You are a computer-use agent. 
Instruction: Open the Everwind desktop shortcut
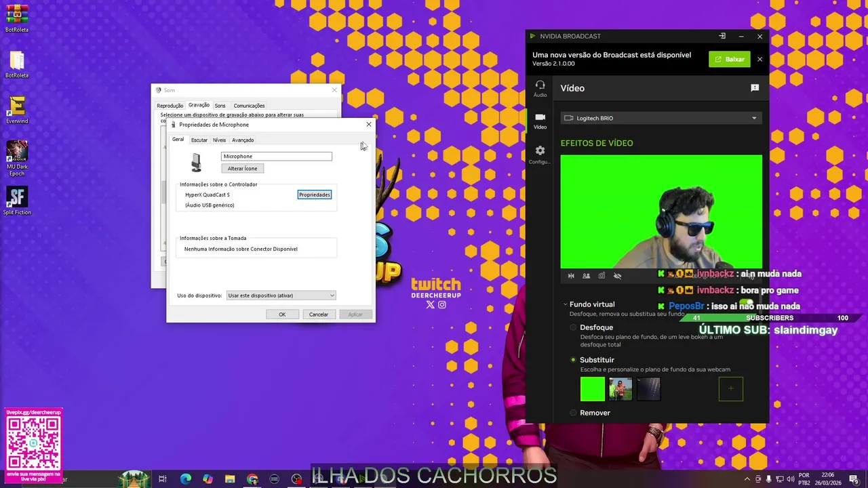17,110
